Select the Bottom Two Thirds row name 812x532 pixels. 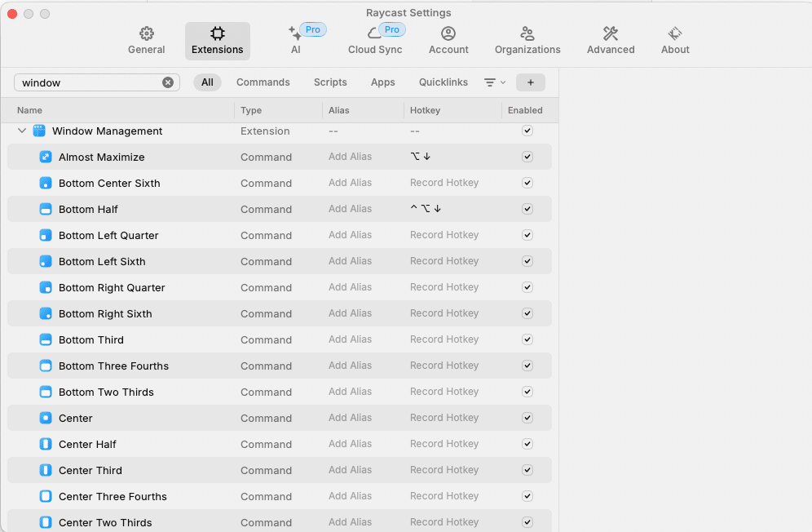point(106,392)
